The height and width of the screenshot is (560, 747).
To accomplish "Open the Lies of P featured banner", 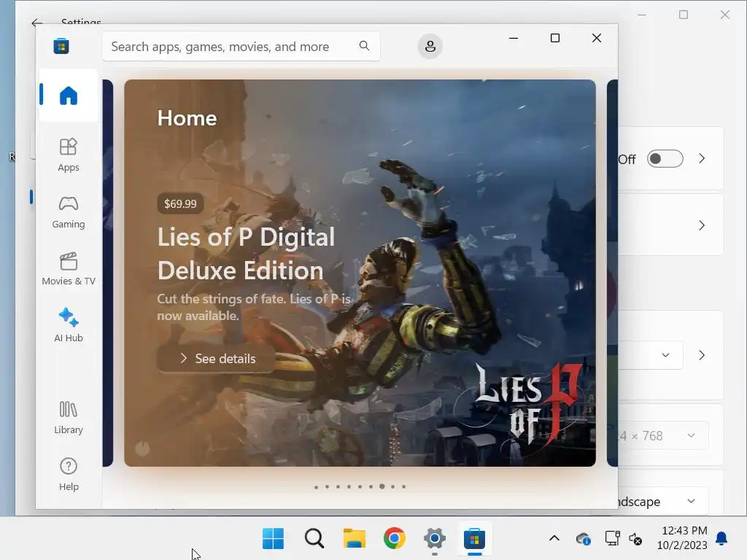I will point(360,273).
